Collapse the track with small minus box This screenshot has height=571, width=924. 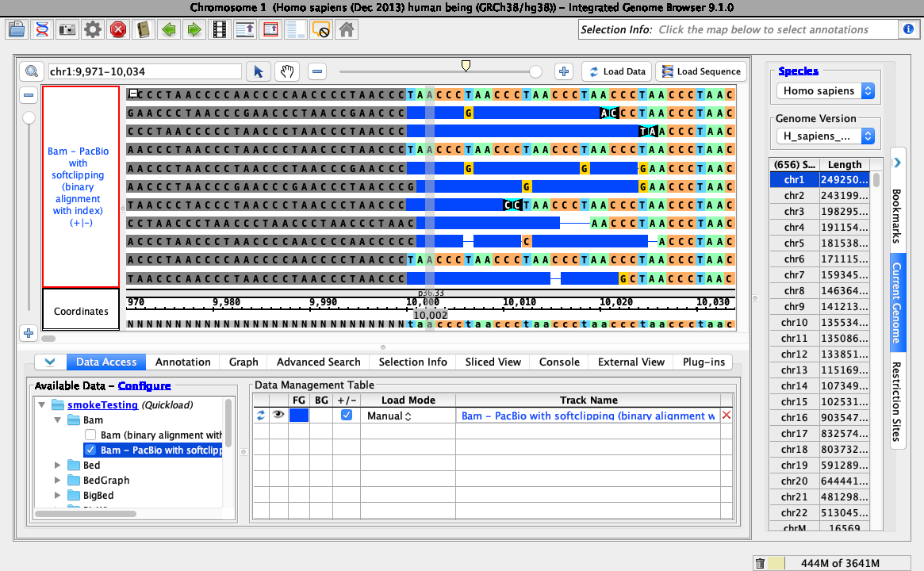(x=134, y=93)
